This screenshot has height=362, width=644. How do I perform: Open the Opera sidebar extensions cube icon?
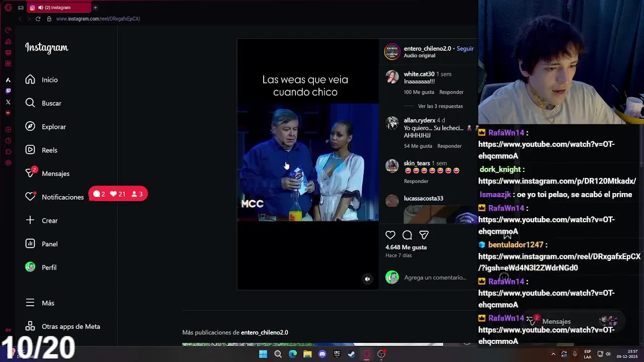point(8,152)
